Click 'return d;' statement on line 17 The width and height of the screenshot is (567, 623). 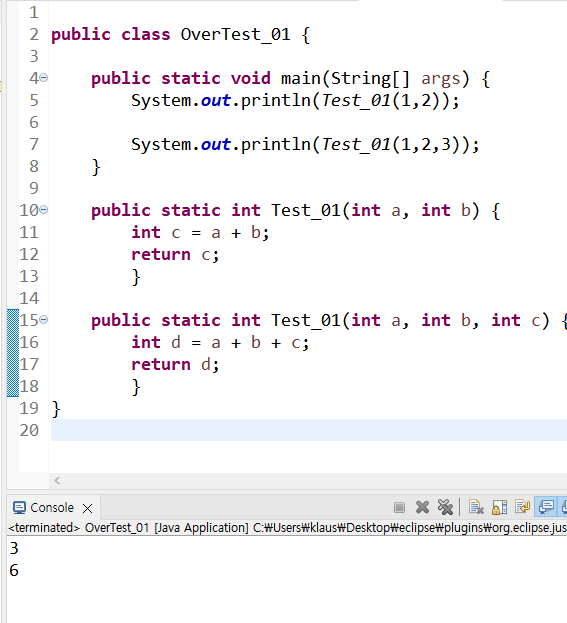point(175,365)
